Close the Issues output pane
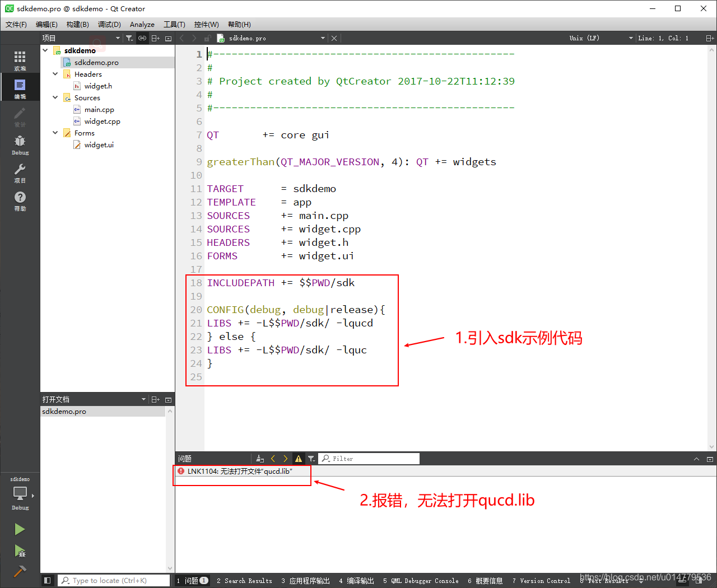 pyautogui.click(x=710, y=459)
